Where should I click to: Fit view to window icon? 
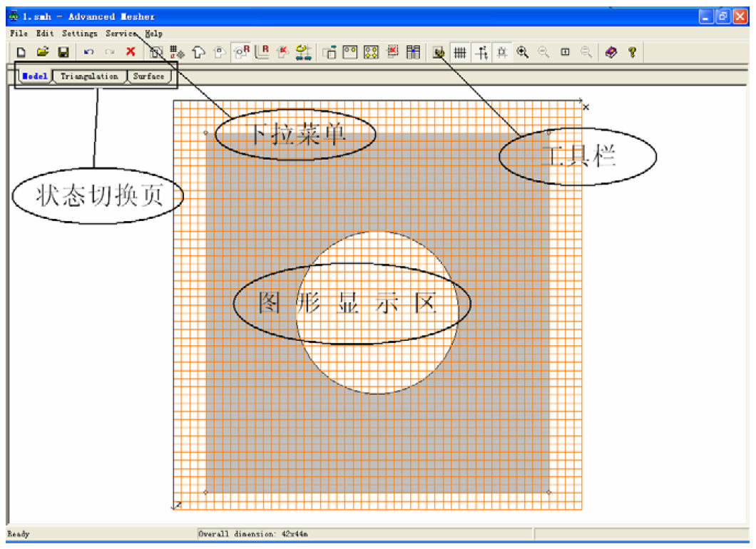[x=565, y=52]
